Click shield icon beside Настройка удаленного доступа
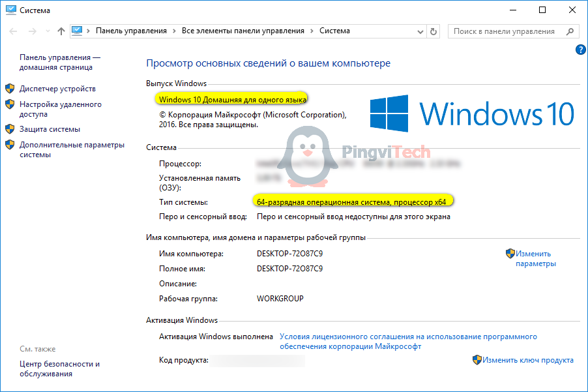Image resolution: width=588 pixels, height=392 pixels. [x=10, y=104]
